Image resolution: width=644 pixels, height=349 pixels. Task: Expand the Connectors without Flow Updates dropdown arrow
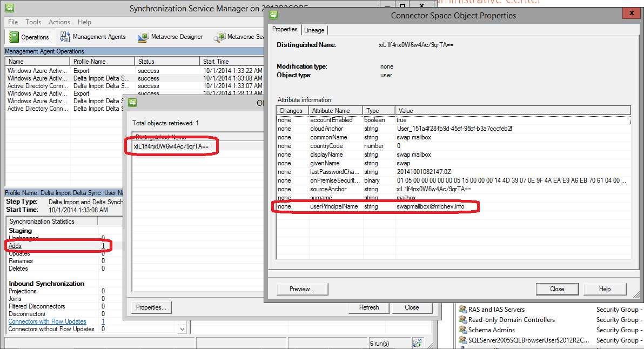(183, 328)
